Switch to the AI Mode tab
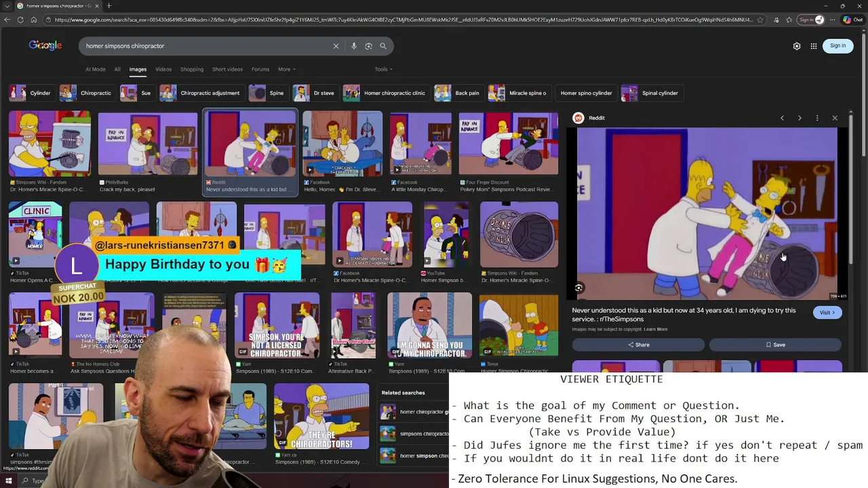The image size is (868, 488). tap(96, 69)
